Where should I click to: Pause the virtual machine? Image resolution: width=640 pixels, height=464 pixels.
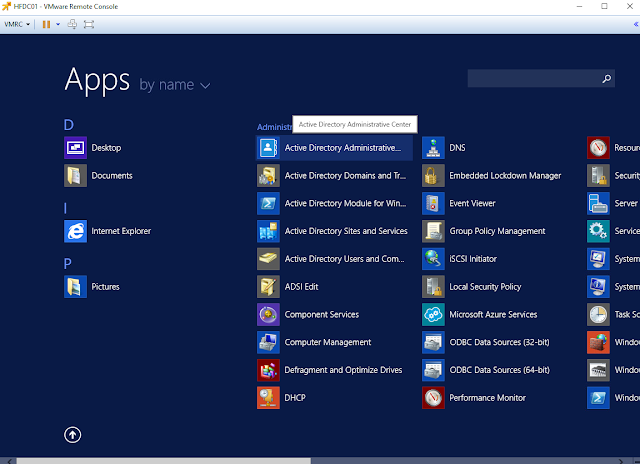(47, 24)
